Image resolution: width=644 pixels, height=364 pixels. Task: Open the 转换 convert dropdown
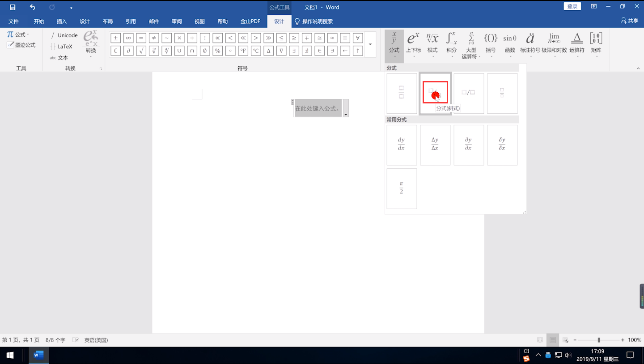[x=91, y=44]
